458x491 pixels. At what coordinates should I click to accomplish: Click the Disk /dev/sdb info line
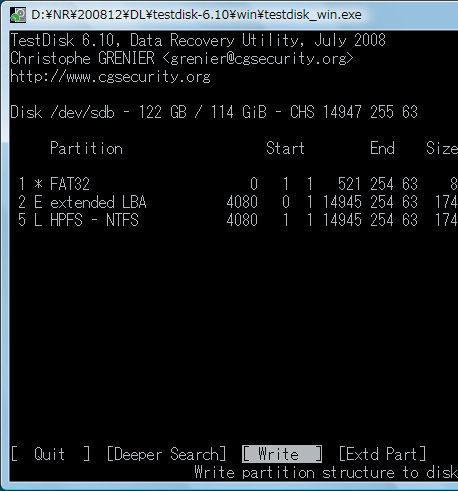(x=214, y=112)
